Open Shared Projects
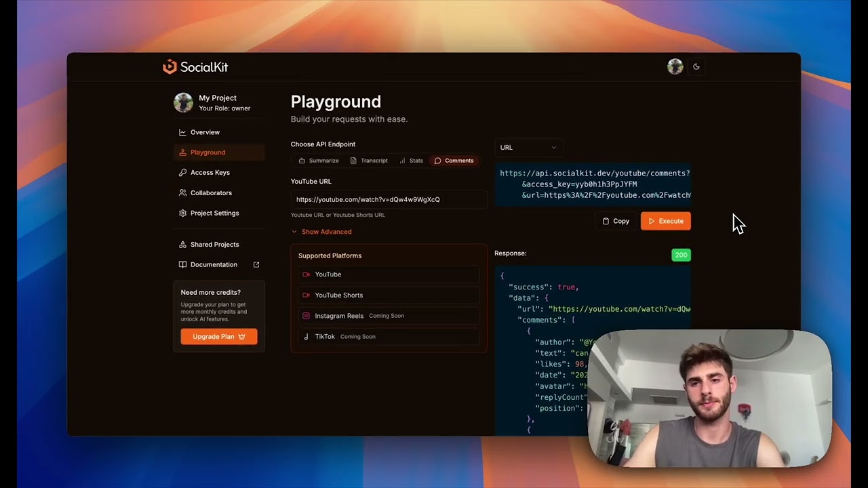This screenshot has height=488, width=868. click(219, 244)
